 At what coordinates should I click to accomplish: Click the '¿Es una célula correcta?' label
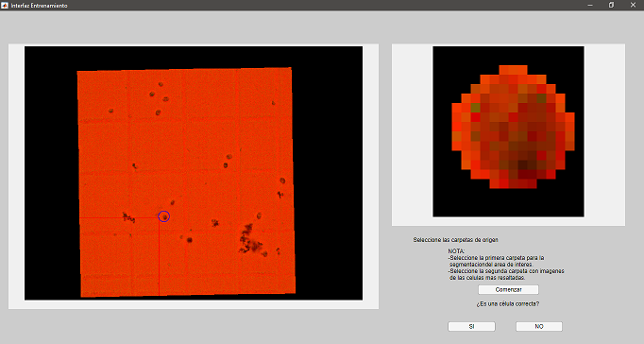tap(508, 304)
